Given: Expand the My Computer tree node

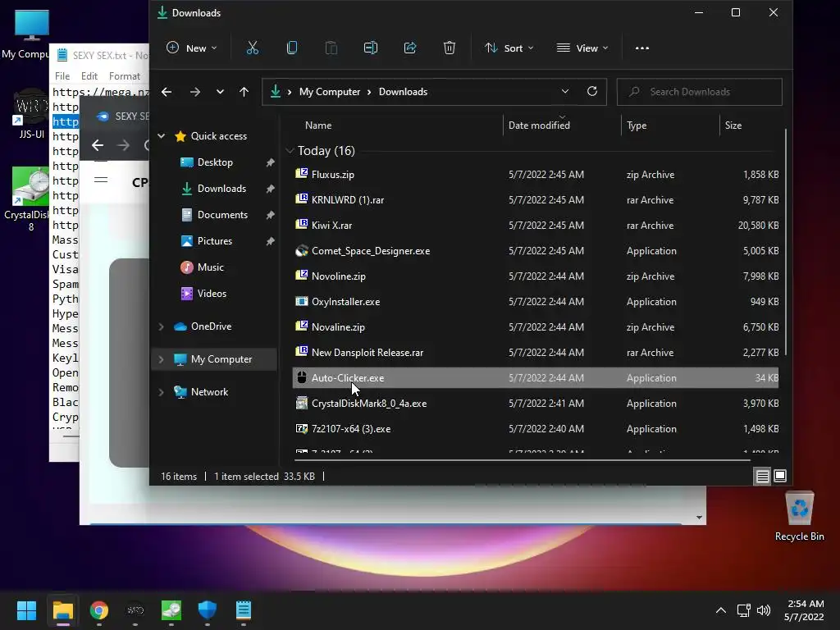Looking at the screenshot, I should 162,359.
